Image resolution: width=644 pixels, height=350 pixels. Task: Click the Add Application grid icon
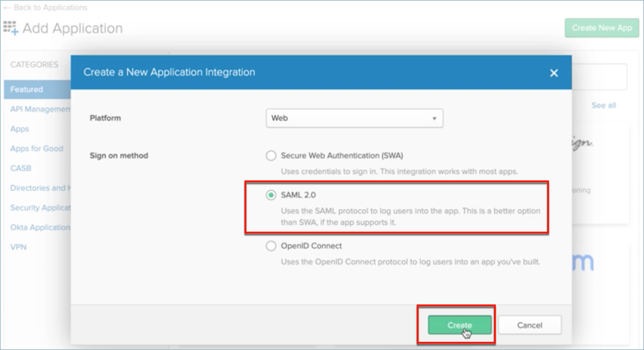[11, 28]
